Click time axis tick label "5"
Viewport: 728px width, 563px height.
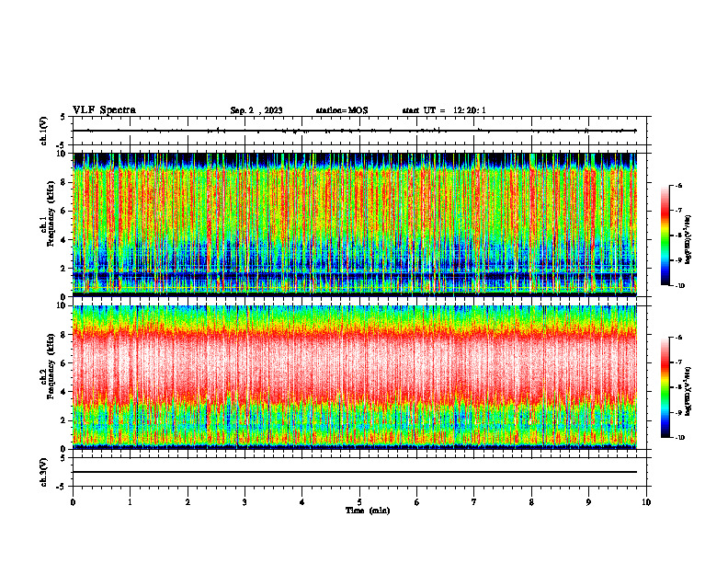(359, 502)
